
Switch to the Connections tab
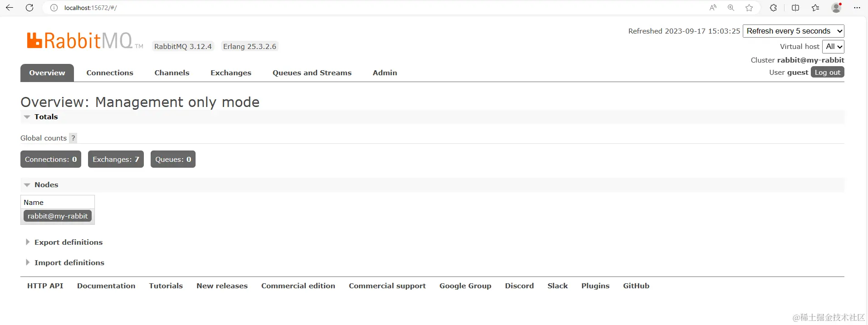click(110, 73)
